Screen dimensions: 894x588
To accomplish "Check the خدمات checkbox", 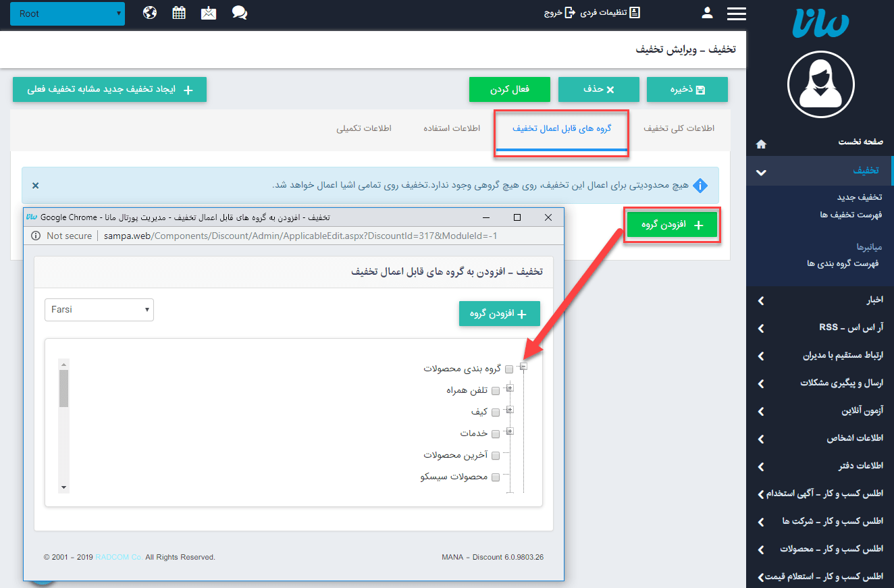I will (496, 433).
